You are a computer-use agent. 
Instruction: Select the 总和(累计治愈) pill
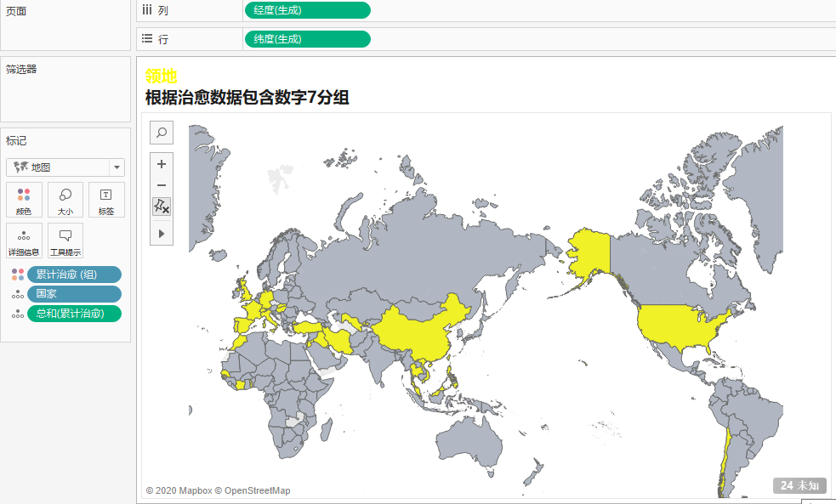[x=74, y=314]
